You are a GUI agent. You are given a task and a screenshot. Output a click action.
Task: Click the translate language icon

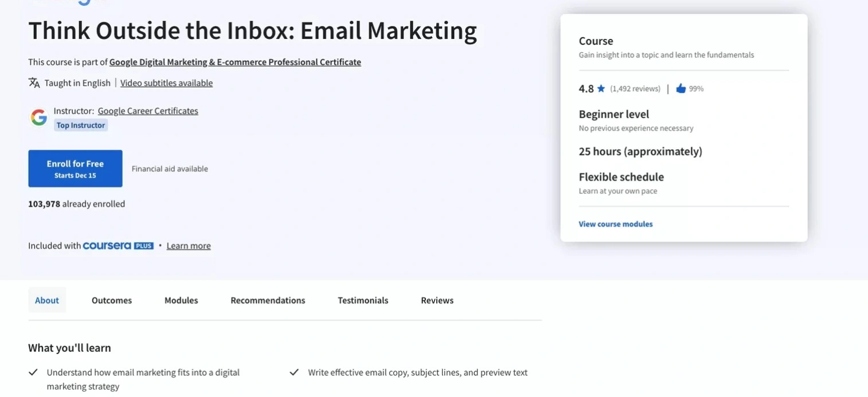(x=34, y=83)
